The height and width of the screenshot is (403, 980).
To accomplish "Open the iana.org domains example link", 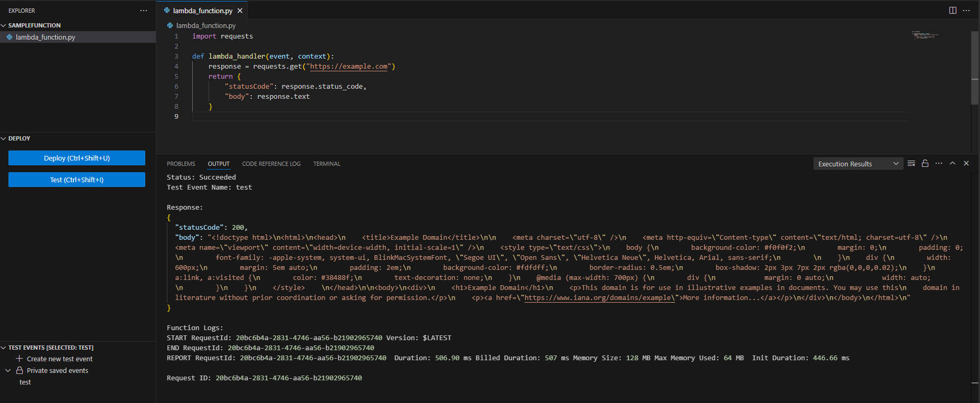I will point(600,298).
